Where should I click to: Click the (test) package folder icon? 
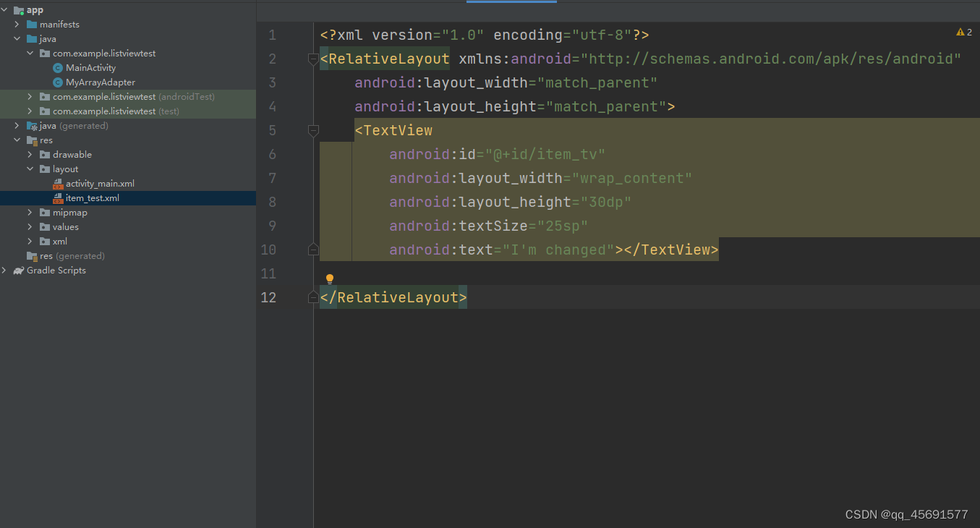(x=45, y=111)
